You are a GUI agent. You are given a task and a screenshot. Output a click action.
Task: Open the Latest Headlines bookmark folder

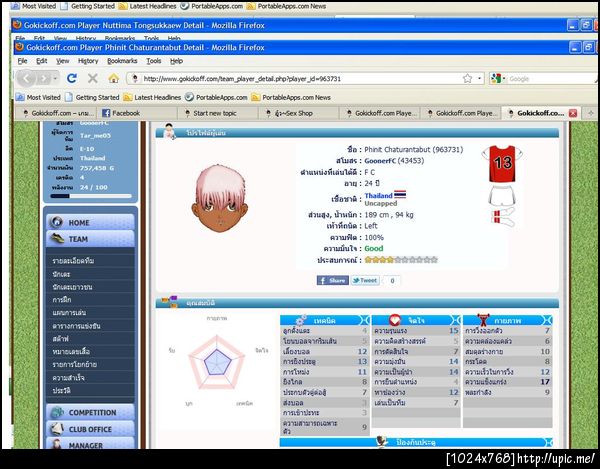tap(152, 97)
